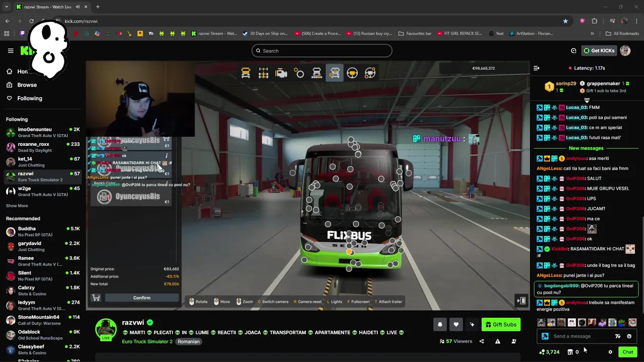Click the Euro Truck Simulator 2 category link
This screenshot has height=362, width=644.
point(147,341)
